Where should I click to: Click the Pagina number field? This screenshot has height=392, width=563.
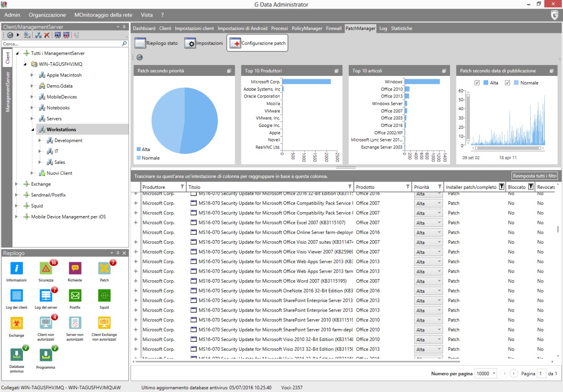[x=542, y=374]
